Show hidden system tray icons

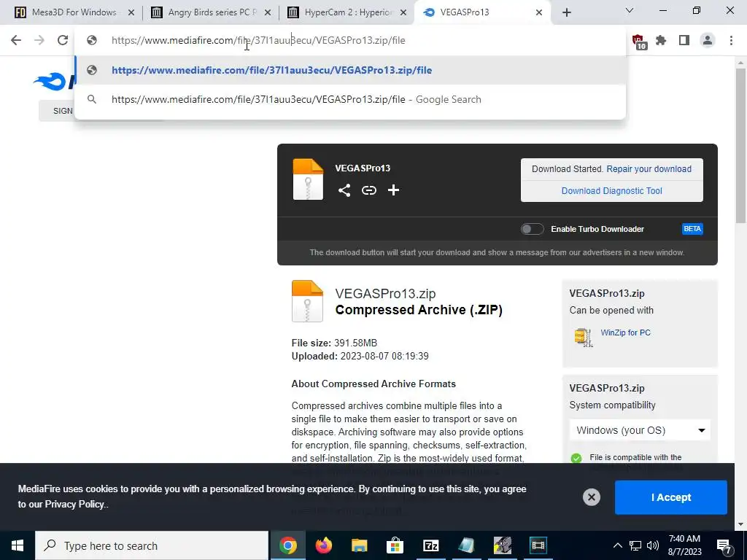coord(617,545)
